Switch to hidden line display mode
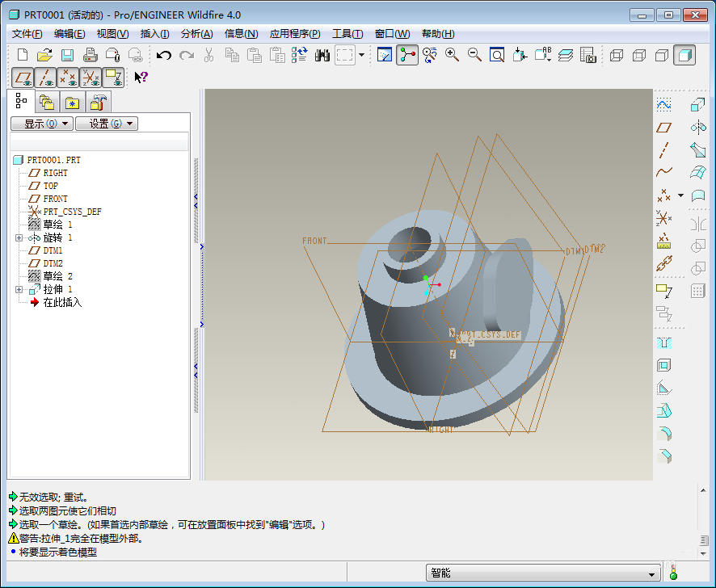 [x=639, y=55]
